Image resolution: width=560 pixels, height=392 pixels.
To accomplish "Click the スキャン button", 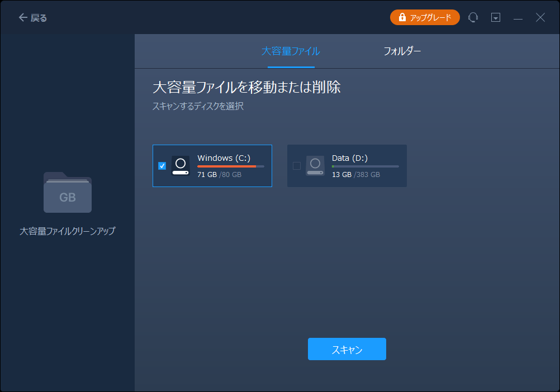I will click(347, 349).
